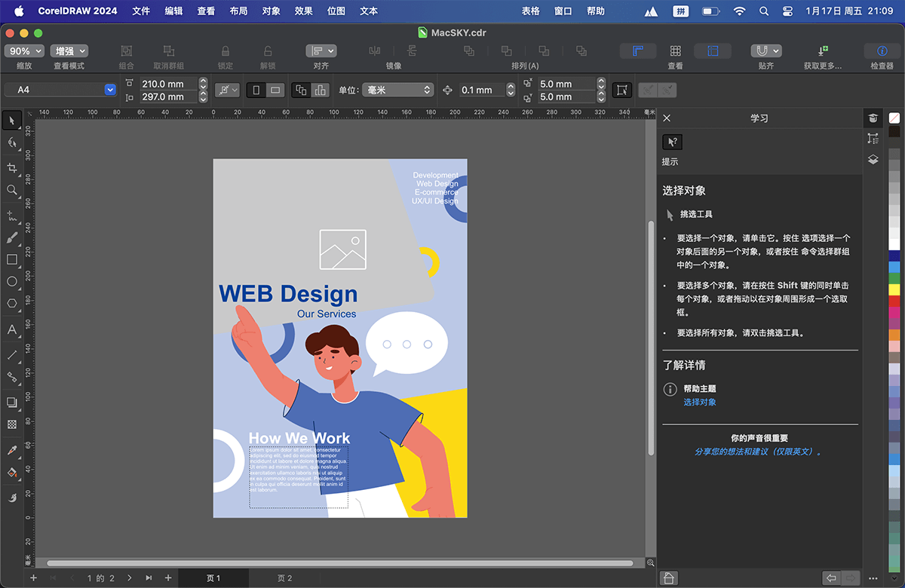Image resolution: width=905 pixels, height=588 pixels.
Task: Select the Transparency checkerboard tool
Action: click(x=12, y=424)
